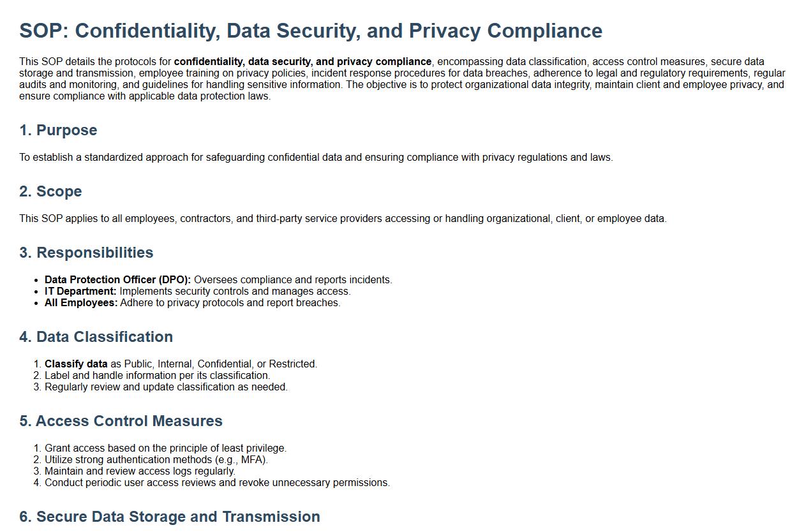The image size is (806, 532).
Task: Click the "Label and handle information" list item
Action: click(x=157, y=376)
